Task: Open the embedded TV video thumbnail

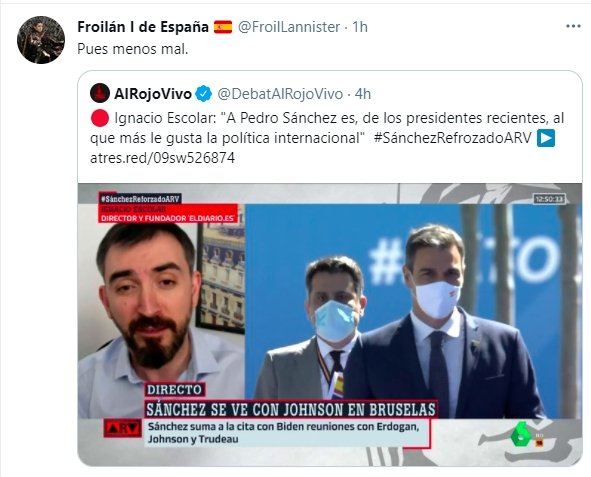Action: [x=330, y=325]
